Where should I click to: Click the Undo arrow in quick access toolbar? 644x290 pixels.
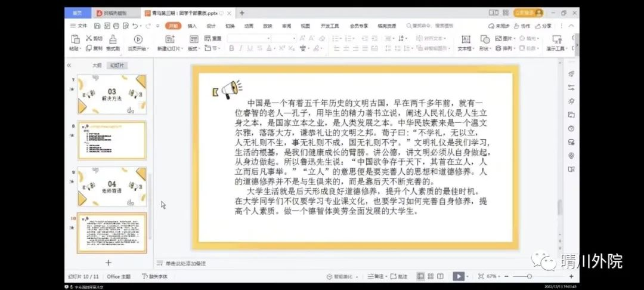tap(134, 26)
